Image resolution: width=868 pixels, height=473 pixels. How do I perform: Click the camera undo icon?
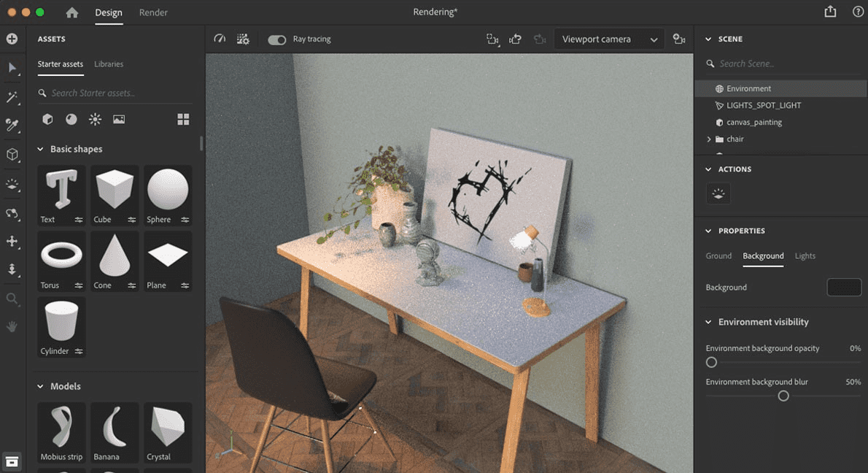[516, 39]
